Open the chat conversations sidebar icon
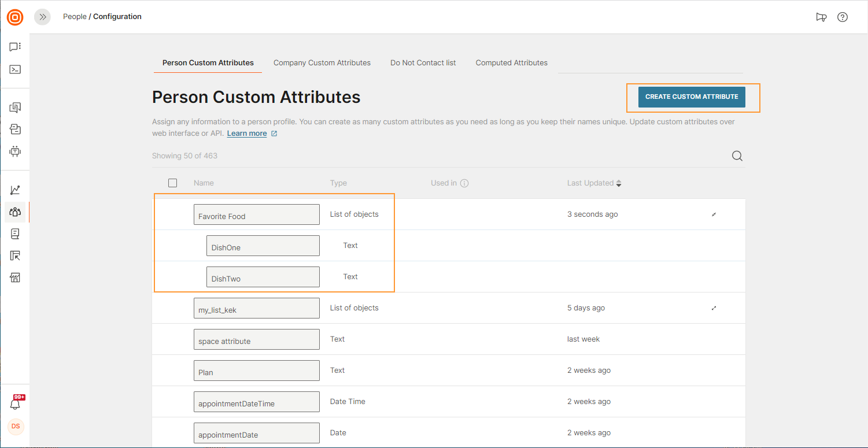 click(15, 47)
